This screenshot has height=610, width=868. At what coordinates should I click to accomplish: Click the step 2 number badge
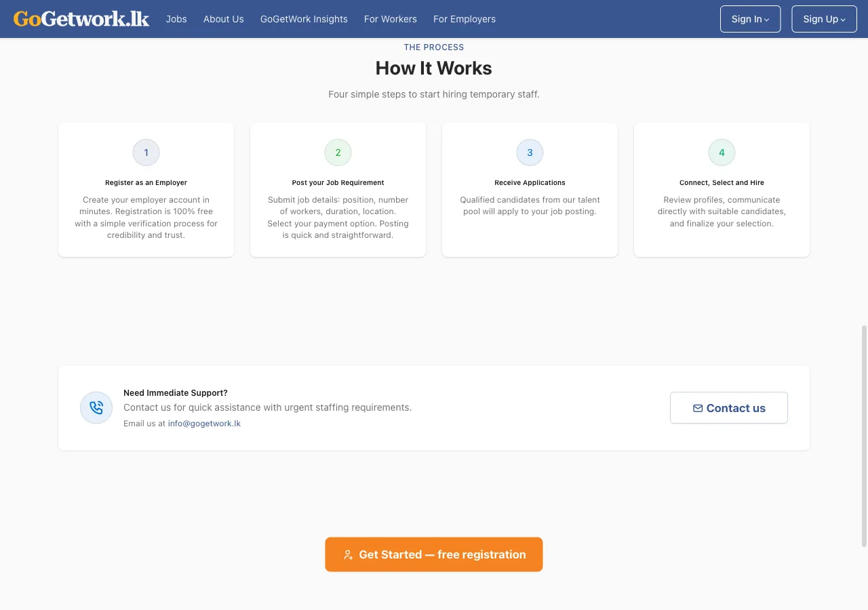338,152
